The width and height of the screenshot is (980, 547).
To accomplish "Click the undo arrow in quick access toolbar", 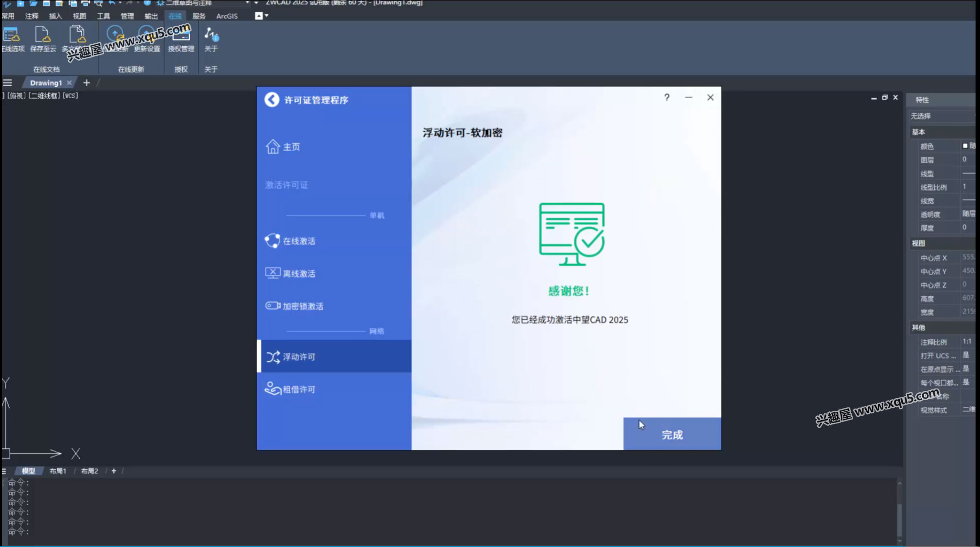I will tap(111, 3).
